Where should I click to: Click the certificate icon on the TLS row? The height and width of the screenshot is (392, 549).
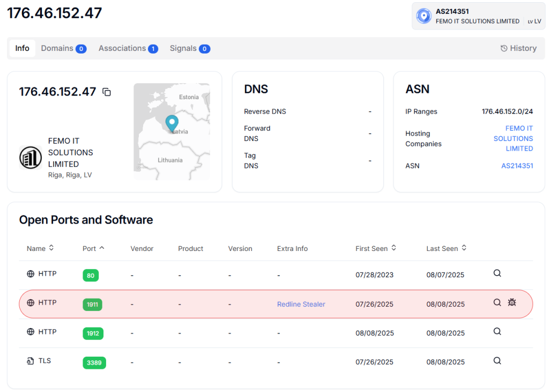tap(30, 360)
